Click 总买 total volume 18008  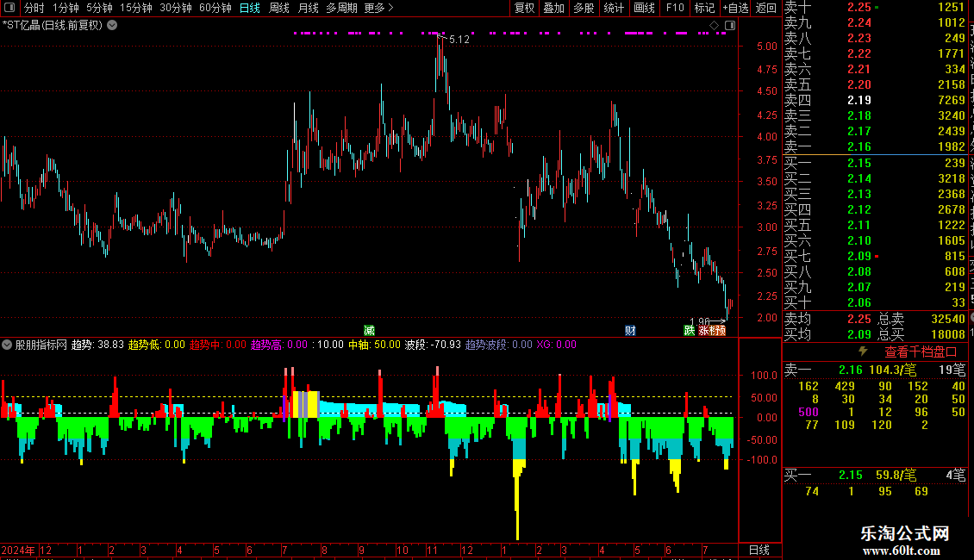(948, 334)
